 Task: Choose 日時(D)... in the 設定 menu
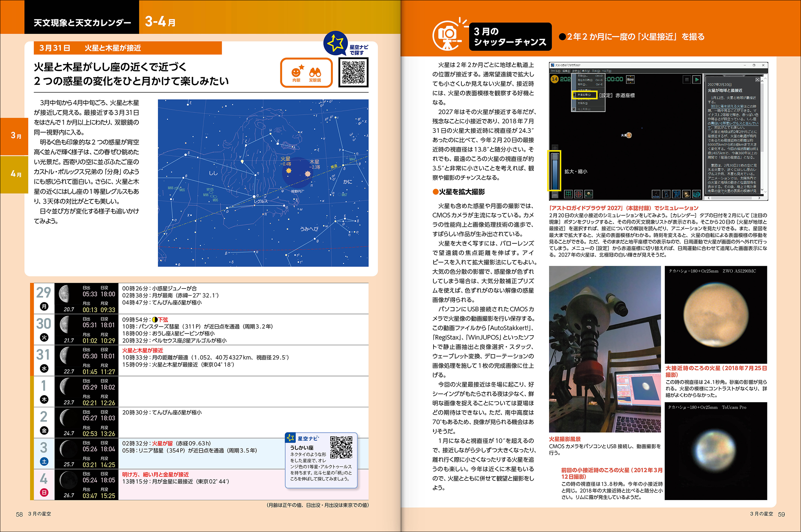590,76
